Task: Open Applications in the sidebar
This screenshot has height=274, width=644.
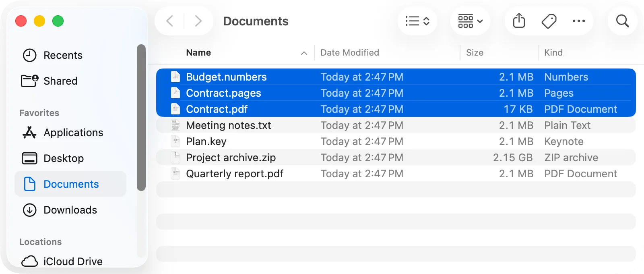Action: [70, 133]
